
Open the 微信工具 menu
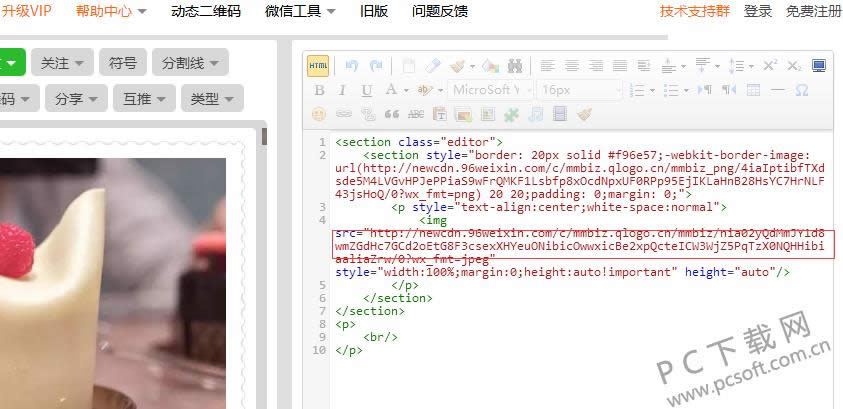point(299,11)
